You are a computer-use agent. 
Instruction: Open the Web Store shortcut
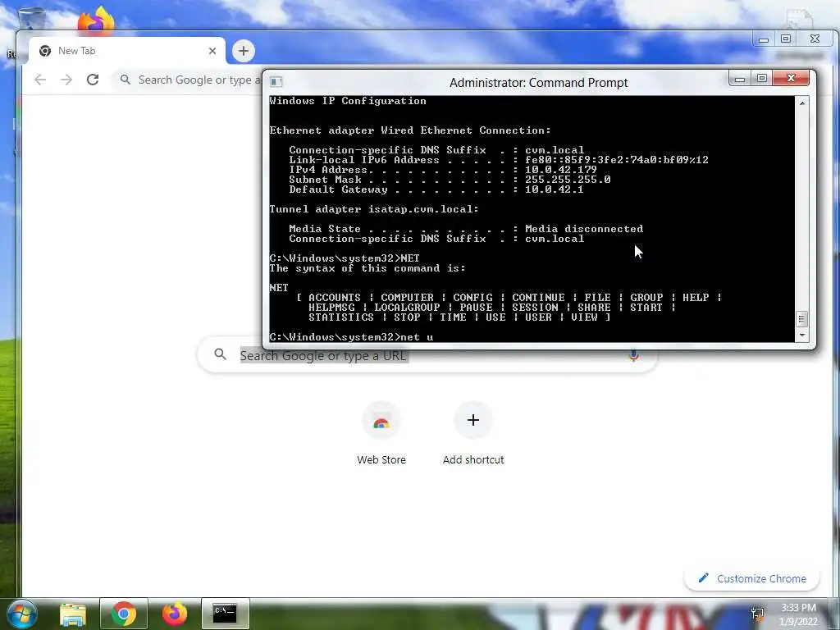[x=381, y=434]
